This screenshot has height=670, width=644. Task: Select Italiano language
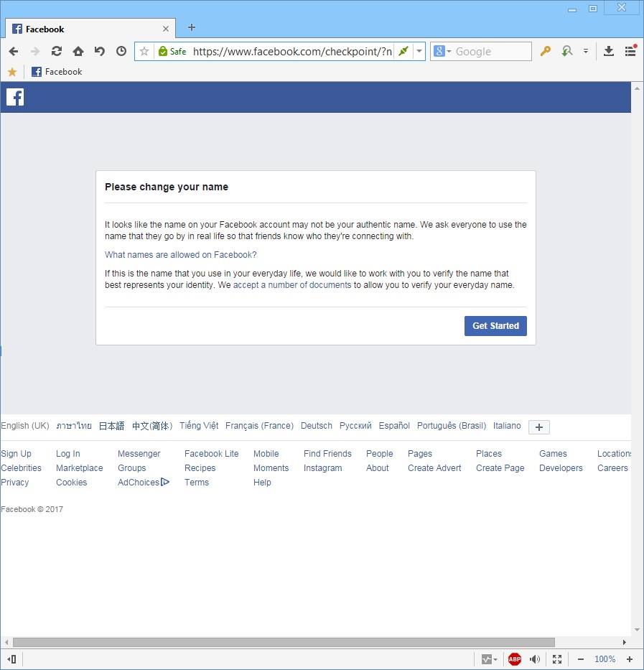(x=507, y=426)
